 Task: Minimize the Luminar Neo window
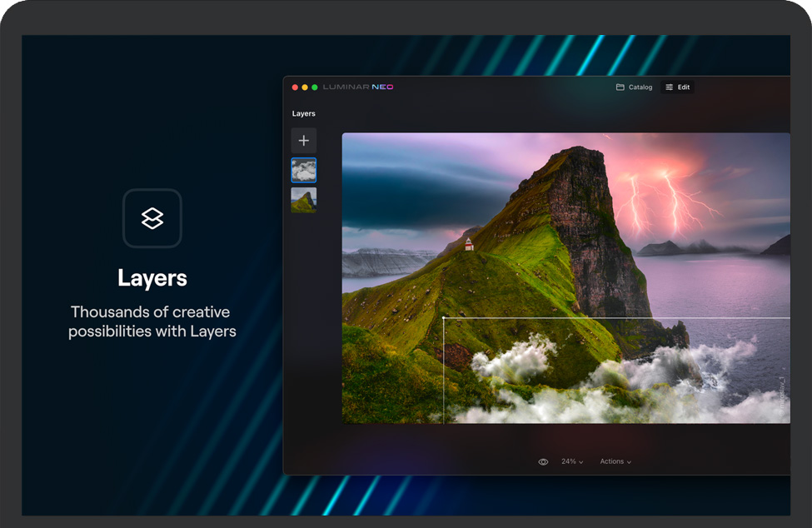pos(305,87)
